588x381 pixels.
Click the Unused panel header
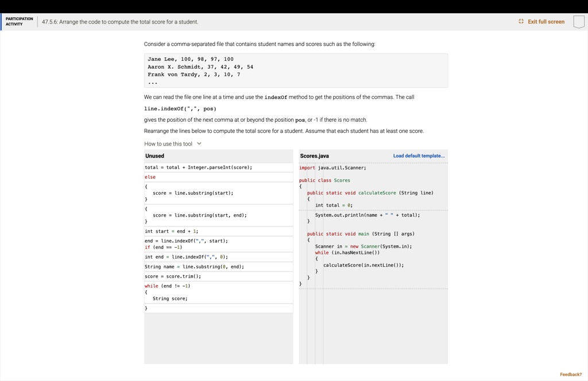point(154,156)
